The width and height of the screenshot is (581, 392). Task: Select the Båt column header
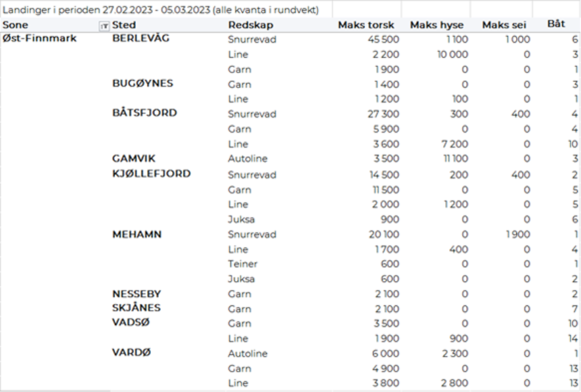pyautogui.click(x=556, y=24)
